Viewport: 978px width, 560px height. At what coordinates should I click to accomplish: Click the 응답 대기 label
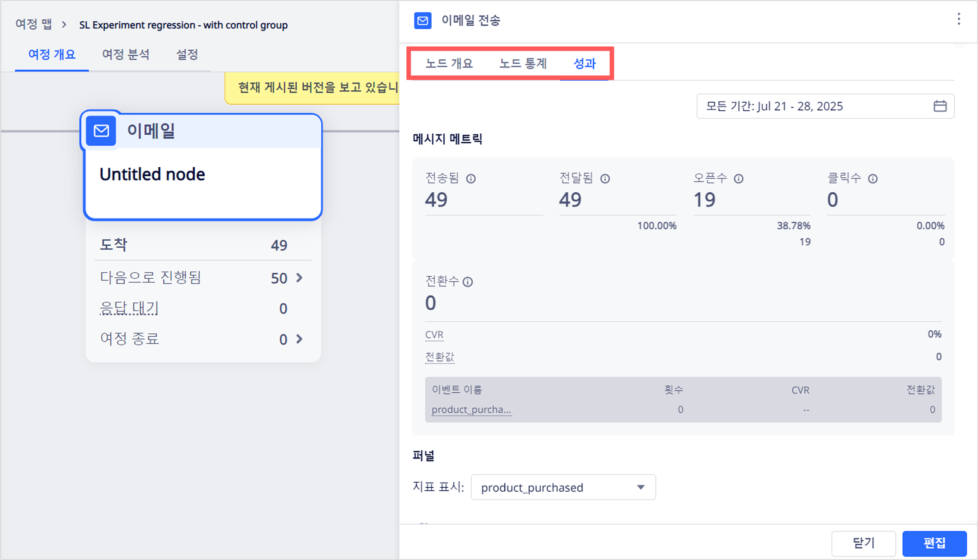tap(129, 308)
